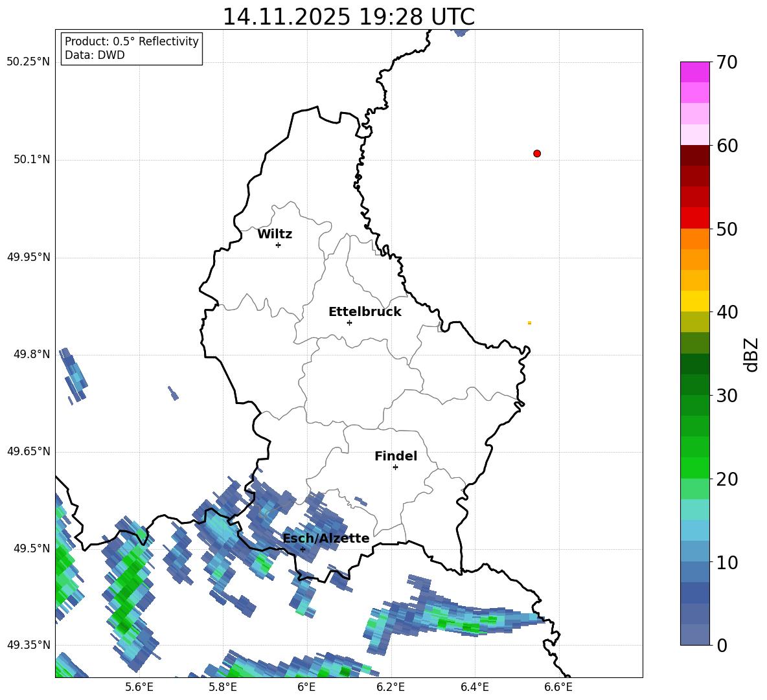Click the colorbar 70 tick label
The width and height of the screenshot is (767, 700).
coord(727,63)
